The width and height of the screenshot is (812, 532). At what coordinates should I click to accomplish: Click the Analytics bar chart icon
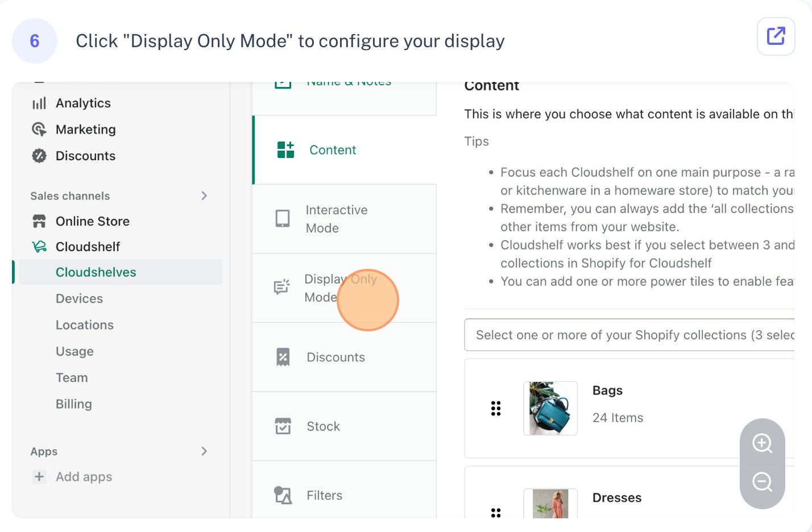(x=39, y=103)
